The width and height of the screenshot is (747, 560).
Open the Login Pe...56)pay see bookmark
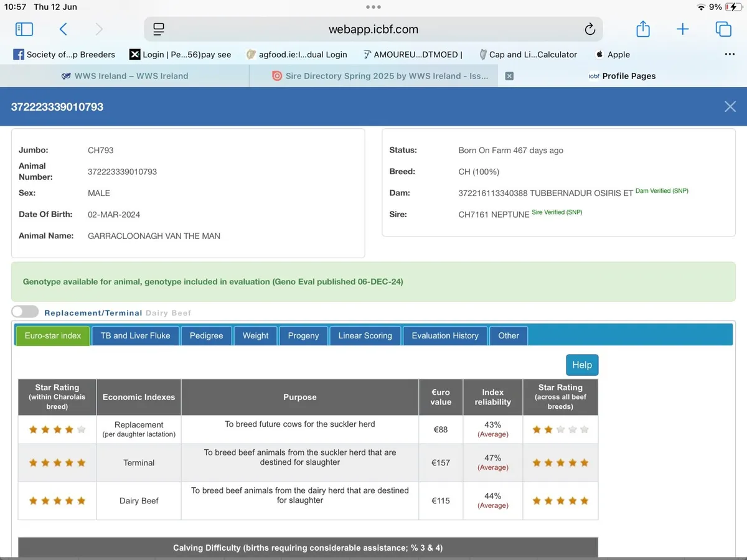[x=181, y=54]
